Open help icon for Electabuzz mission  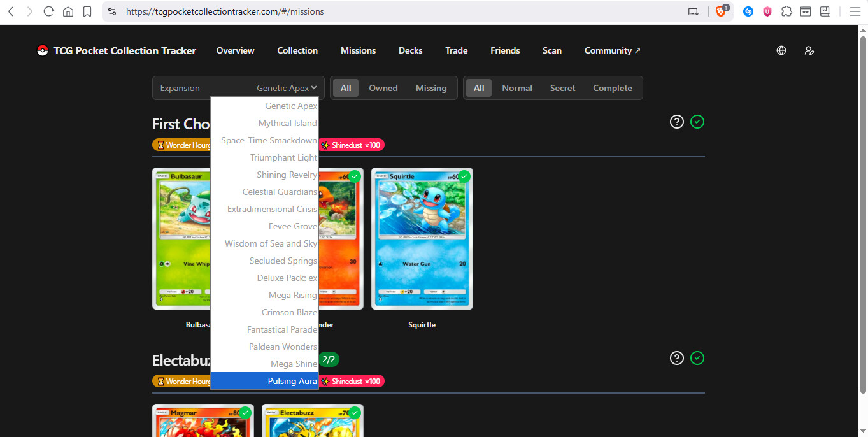pyautogui.click(x=677, y=358)
